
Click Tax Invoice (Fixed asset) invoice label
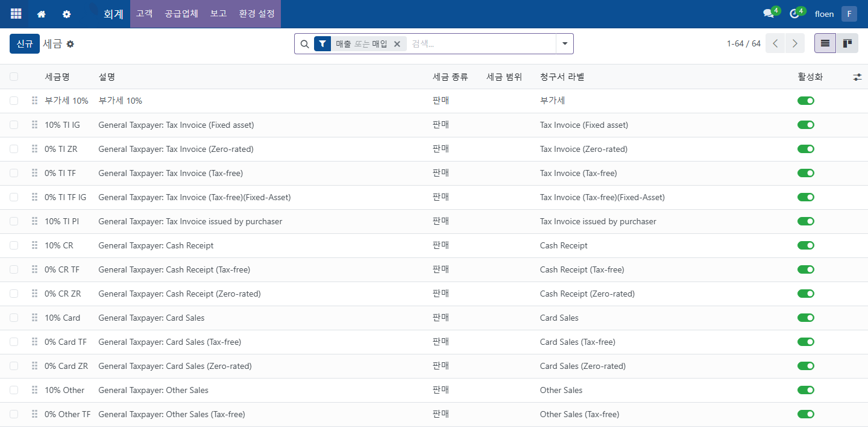point(584,125)
